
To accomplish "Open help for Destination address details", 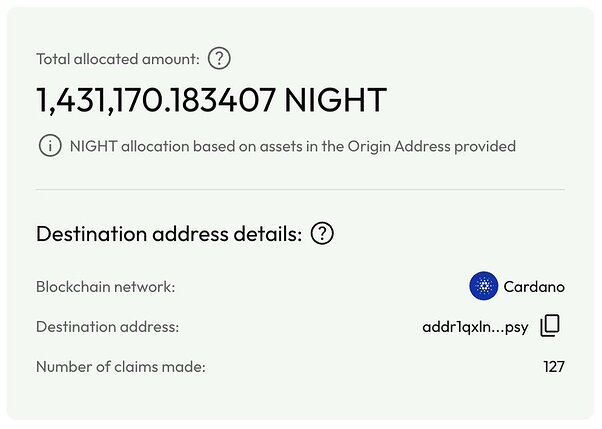I will pyautogui.click(x=322, y=234).
